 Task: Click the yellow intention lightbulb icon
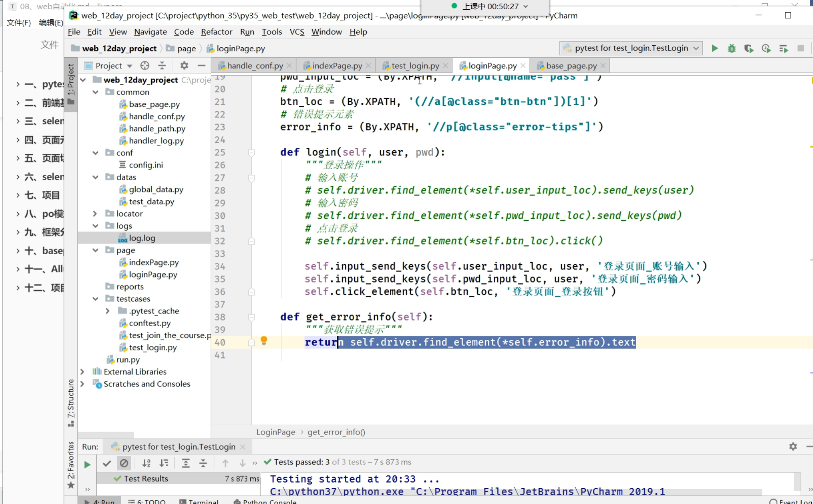click(264, 341)
